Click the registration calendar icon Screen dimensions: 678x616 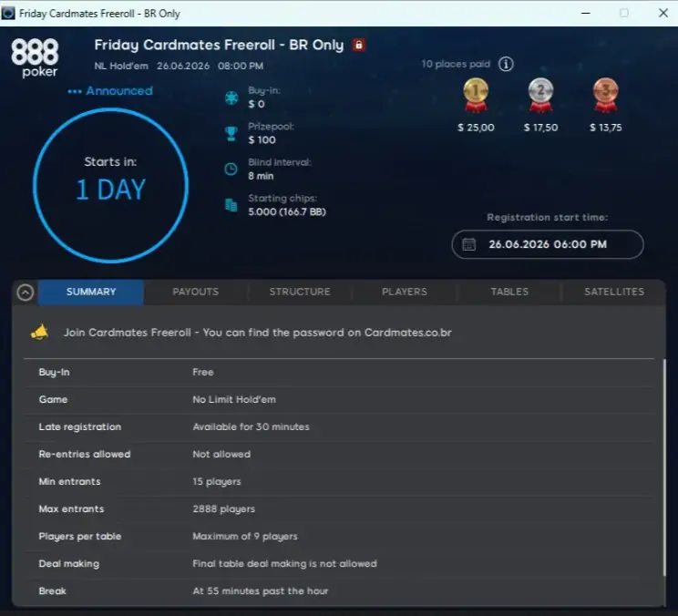[x=468, y=244]
